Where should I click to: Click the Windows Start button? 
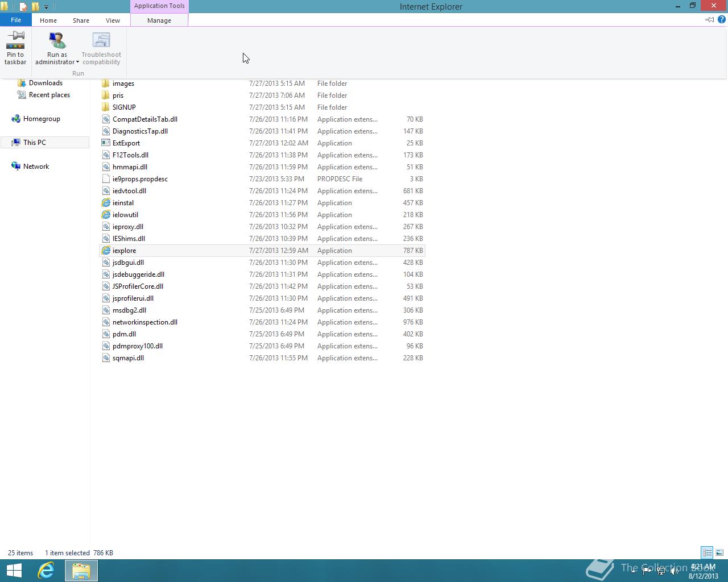point(14,571)
